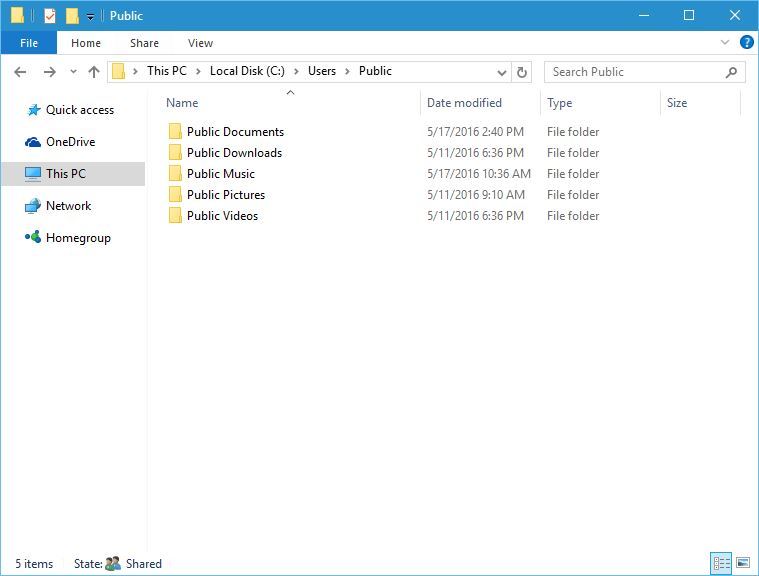Click the magnifier search icon
The image size is (759, 576).
(731, 73)
